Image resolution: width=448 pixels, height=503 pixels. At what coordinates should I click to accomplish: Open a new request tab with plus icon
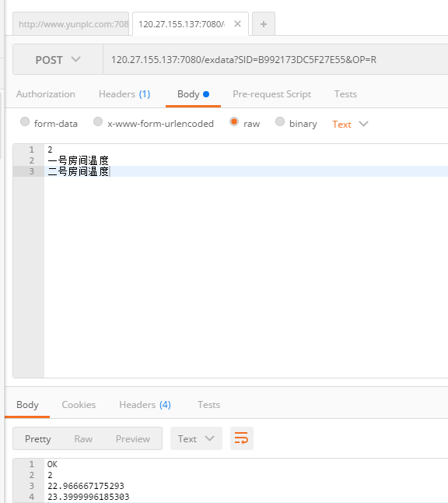coord(264,24)
